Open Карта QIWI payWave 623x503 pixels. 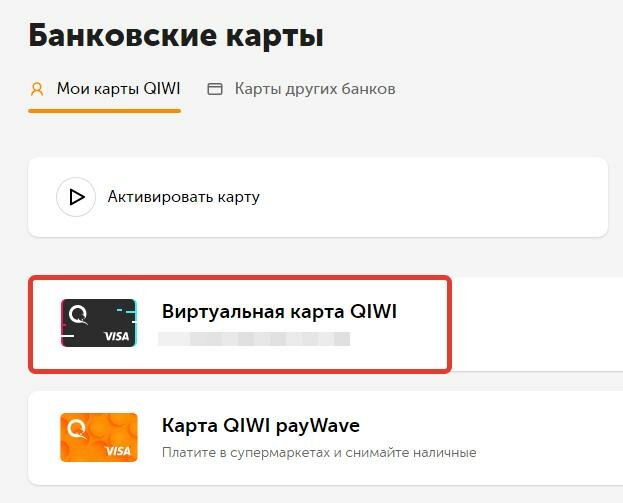261,426
